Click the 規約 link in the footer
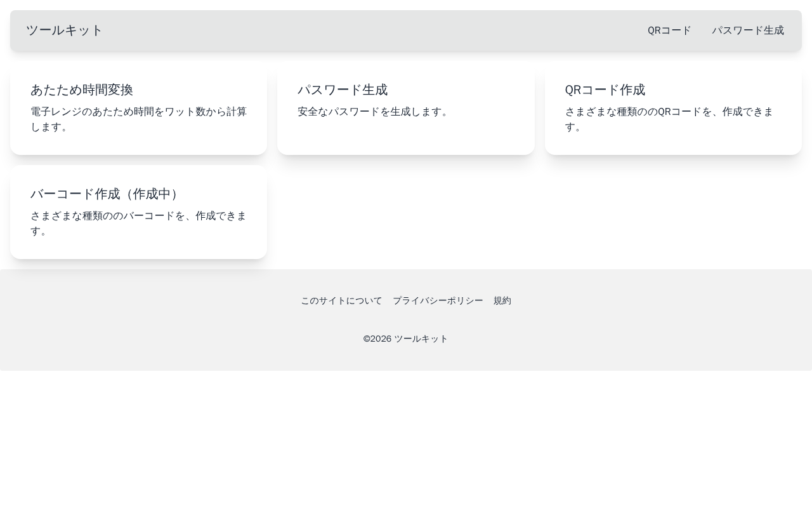 (x=502, y=300)
